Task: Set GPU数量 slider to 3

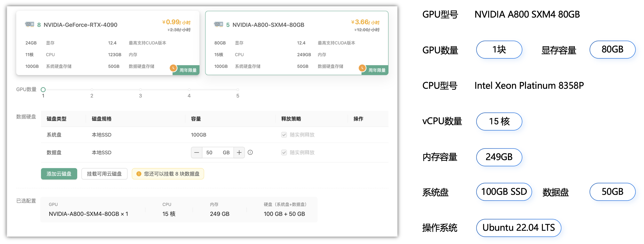Action: 141,90
